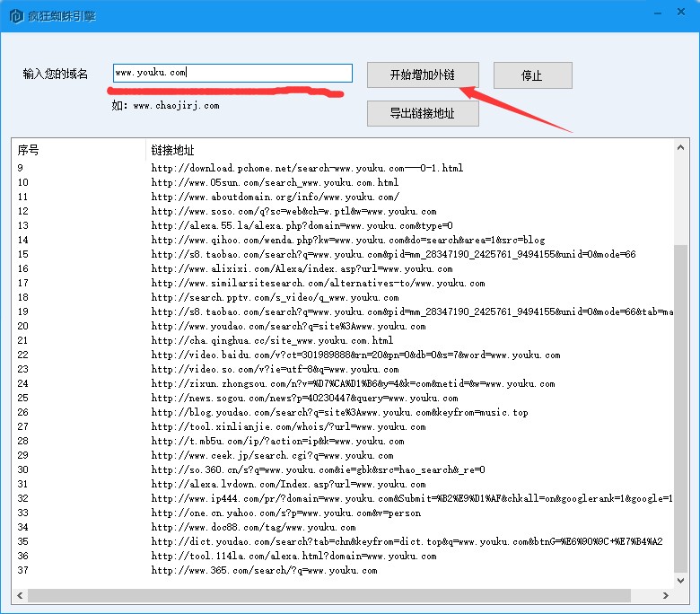Image resolution: width=700 pixels, height=614 pixels.
Task: Select row 22 video.baidu.com link
Action: [355, 355]
